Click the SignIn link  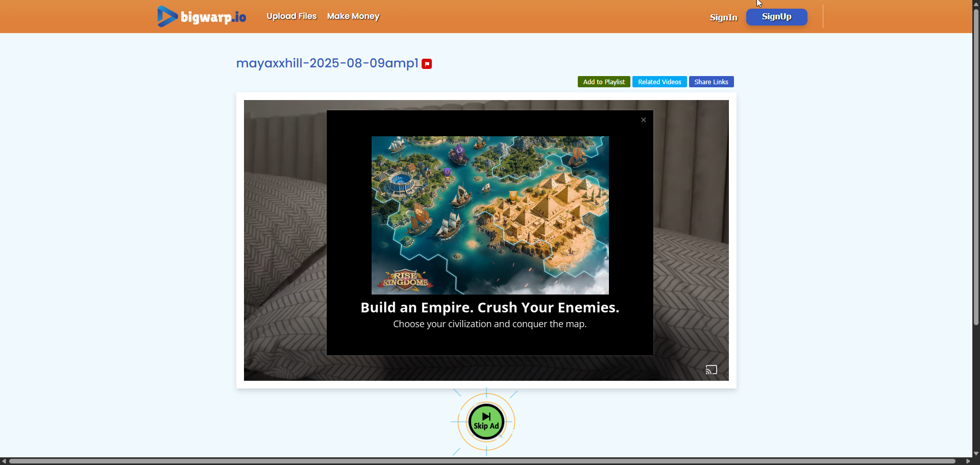[x=723, y=17]
